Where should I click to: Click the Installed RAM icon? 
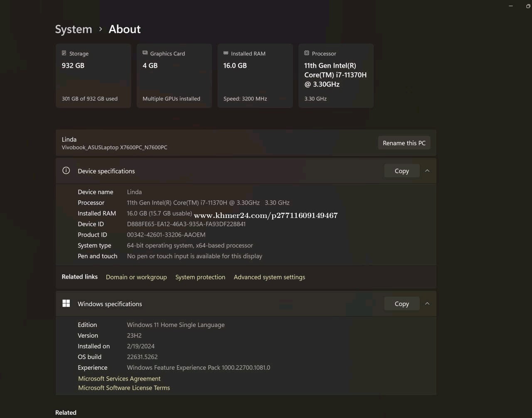226,53
